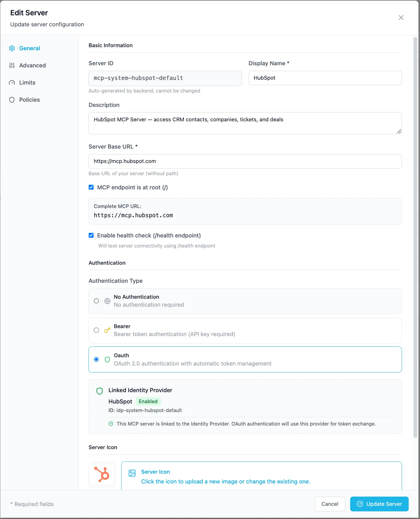Click the green shield icon for Oauth

[107, 359]
